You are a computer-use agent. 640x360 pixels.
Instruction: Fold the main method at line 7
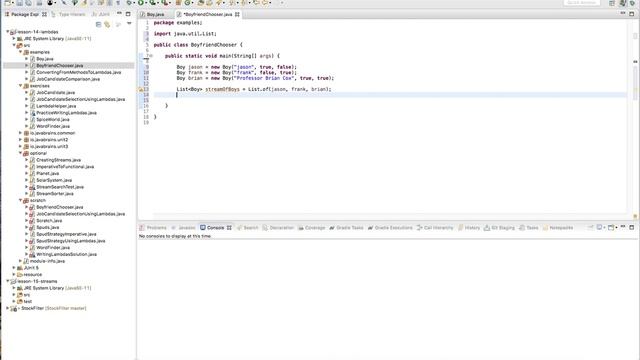(x=151, y=56)
